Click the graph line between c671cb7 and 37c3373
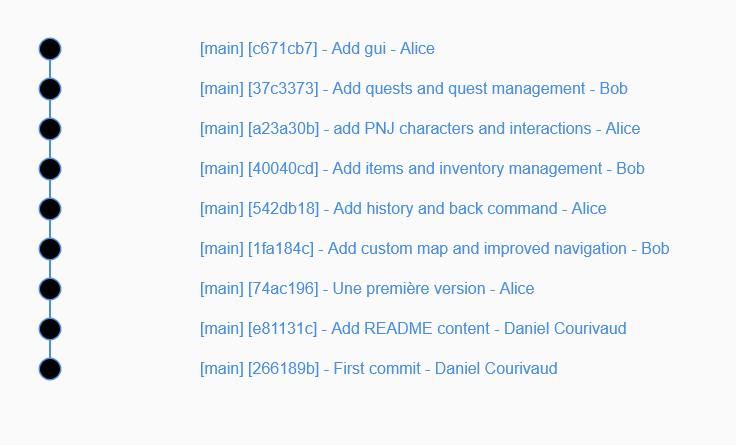 coord(50,69)
